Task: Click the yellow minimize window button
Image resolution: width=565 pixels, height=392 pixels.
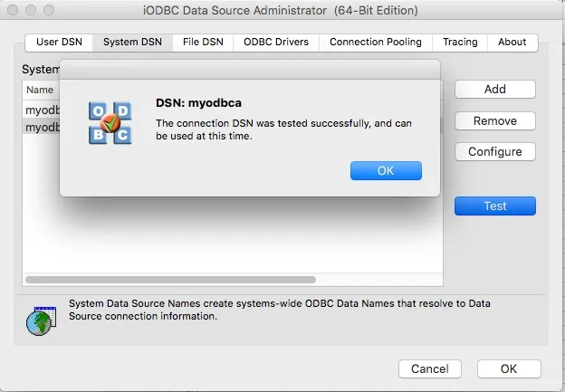Action: (30, 11)
